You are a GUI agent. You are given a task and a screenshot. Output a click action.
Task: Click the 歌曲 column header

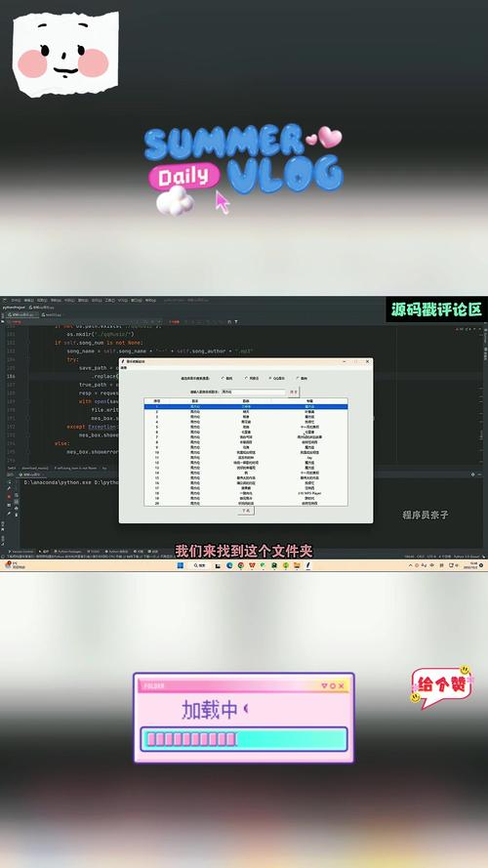coord(246,400)
